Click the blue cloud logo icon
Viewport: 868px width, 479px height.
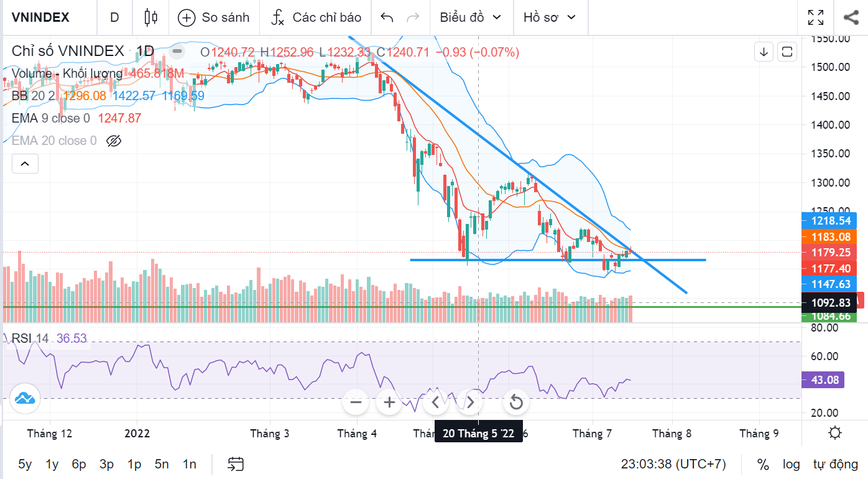(25, 399)
